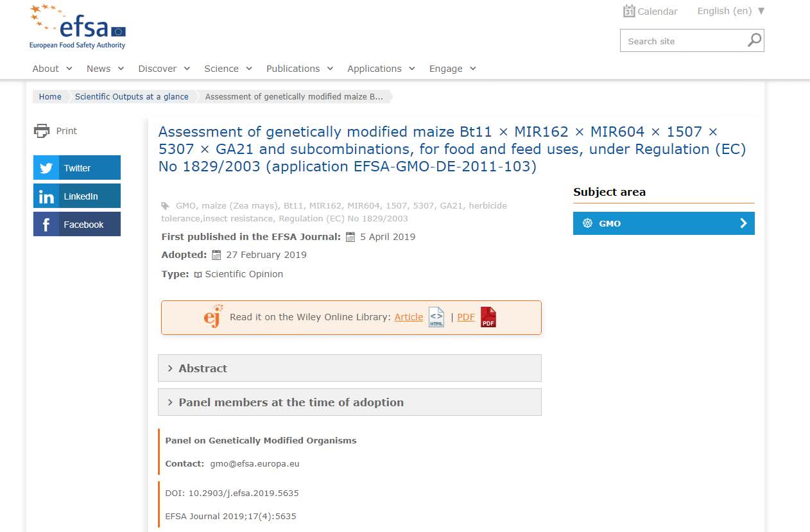Image resolution: width=810 pixels, height=532 pixels.
Task: Share the page on LinkedIn
Action: tap(77, 196)
